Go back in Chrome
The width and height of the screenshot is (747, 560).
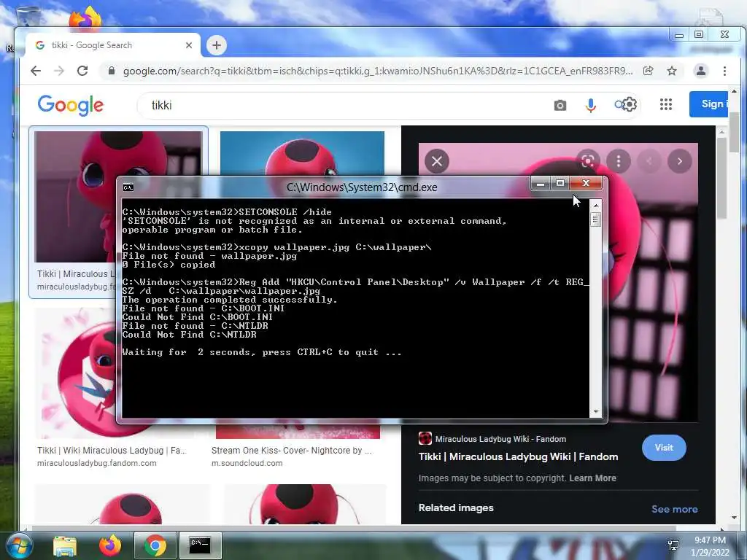[36, 71]
